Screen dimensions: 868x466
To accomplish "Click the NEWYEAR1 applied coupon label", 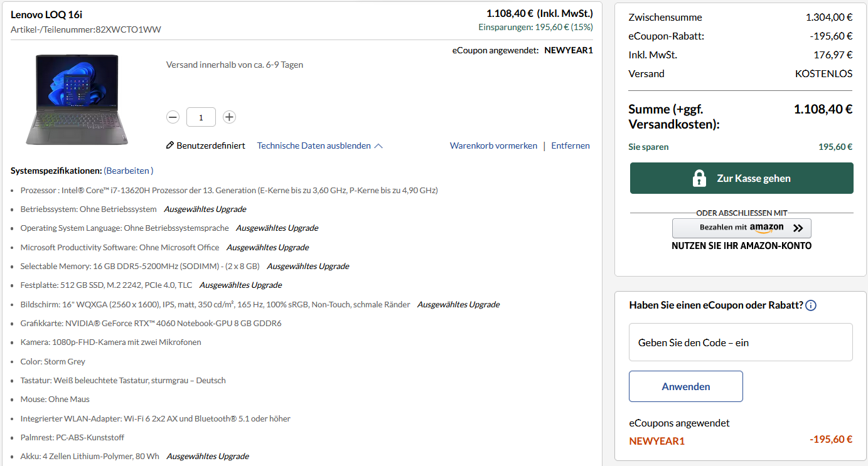I will pyautogui.click(x=657, y=442).
